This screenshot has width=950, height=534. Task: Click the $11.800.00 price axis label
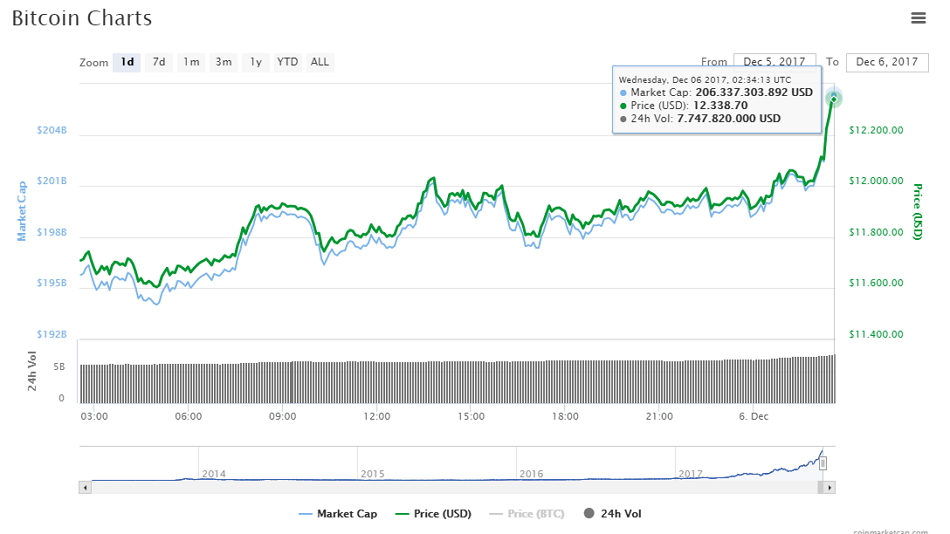(876, 232)
